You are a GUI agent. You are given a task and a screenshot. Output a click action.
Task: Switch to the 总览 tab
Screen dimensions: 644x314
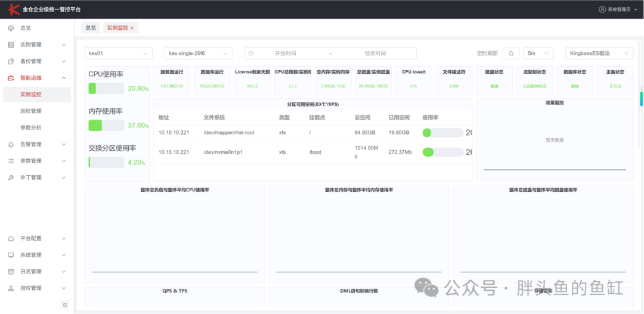coord(91,28)
